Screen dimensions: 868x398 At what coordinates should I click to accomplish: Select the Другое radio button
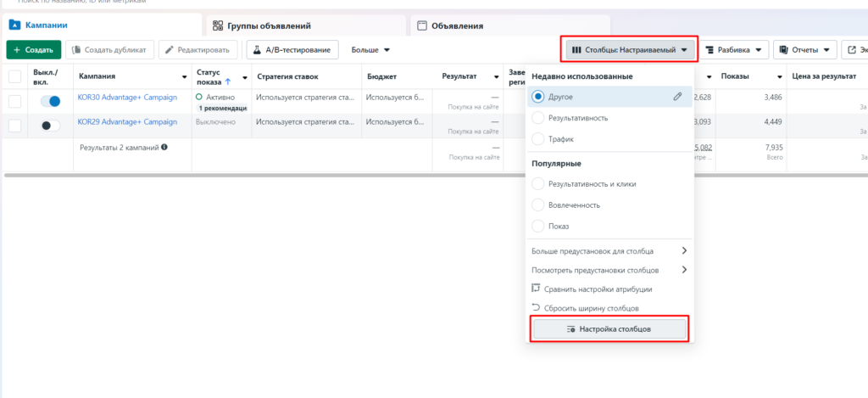coord(537,97)
